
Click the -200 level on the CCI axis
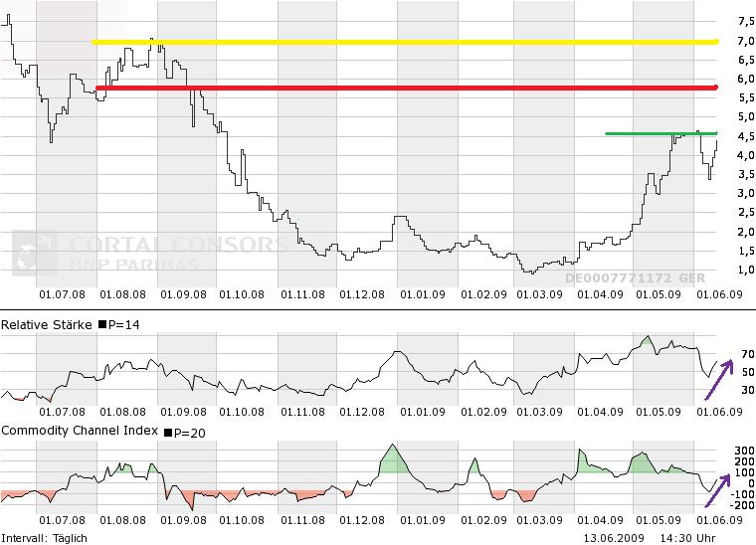[x=742, y=505]
